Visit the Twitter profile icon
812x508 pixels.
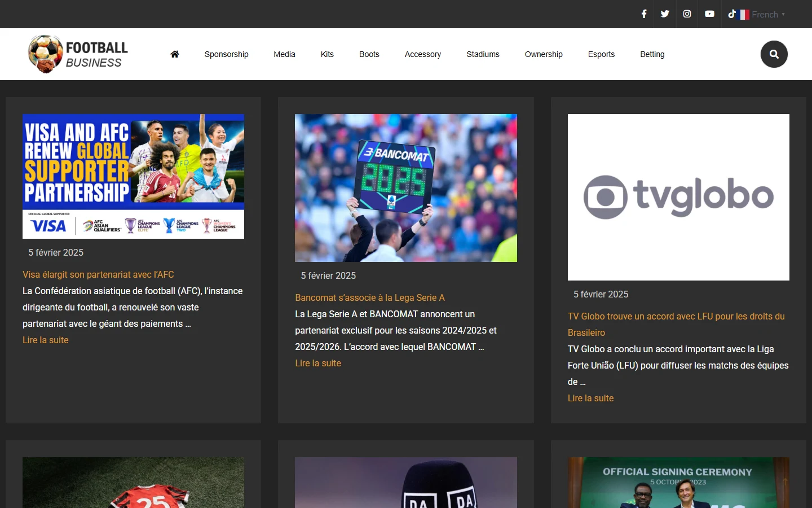(665, 14)
